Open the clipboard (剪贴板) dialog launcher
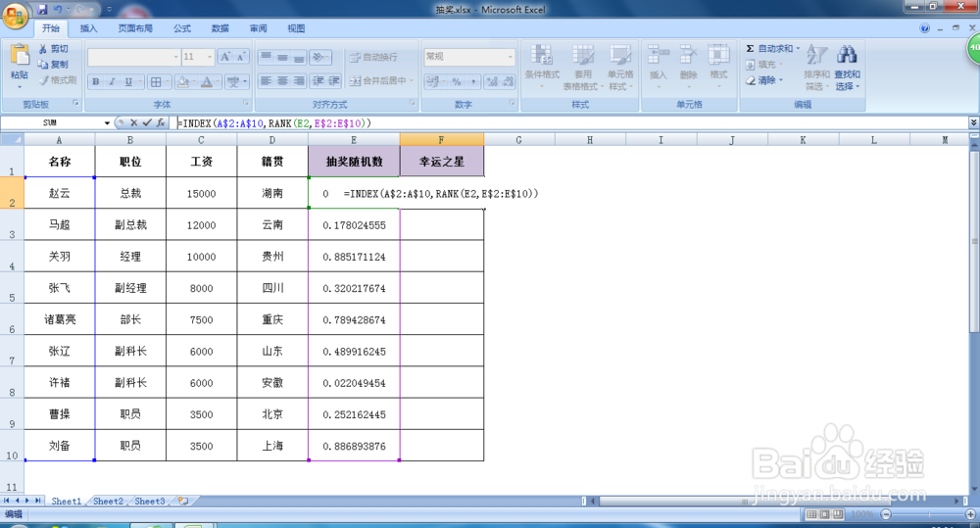Screen dimensions: 980x528 click(x=75, y=103)
